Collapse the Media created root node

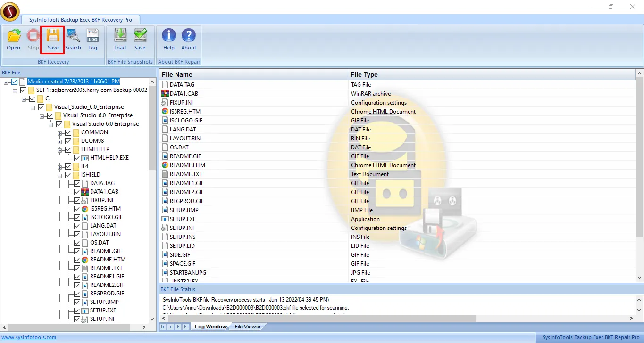pos(6,82)
